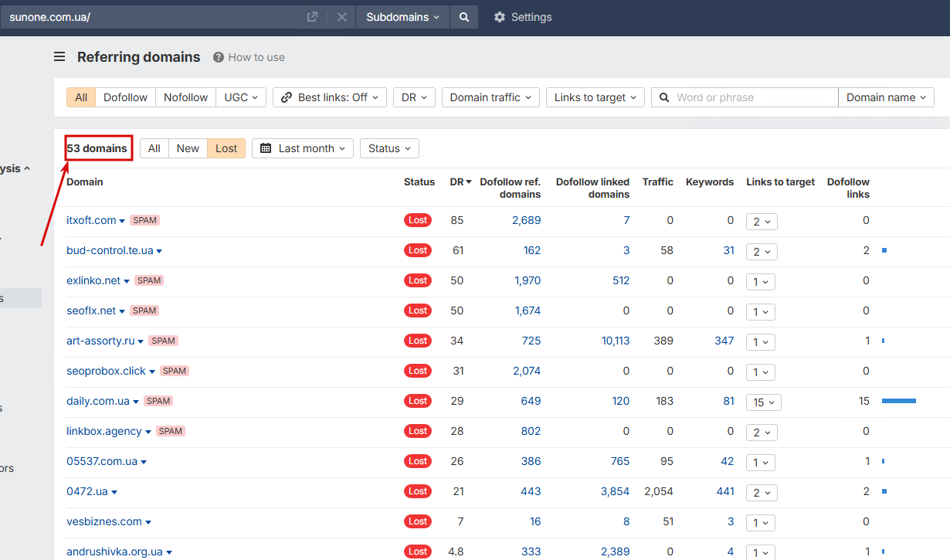Viewport: 950px width, 560px height.
Task: Click 2,074 ref. domains for seoprobox.click
Action: coord(527,371)
